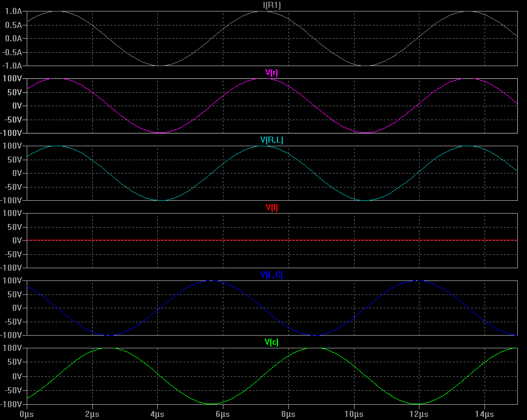Click the -1.0A axis label in I(R1) pane
This screenshot has width=527, height=420.
tap(12, 66)
